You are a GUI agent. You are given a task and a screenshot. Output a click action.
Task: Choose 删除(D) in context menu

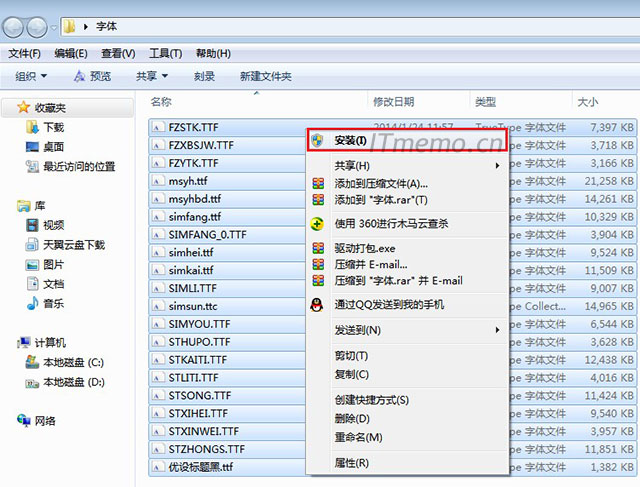pos(407,418)
